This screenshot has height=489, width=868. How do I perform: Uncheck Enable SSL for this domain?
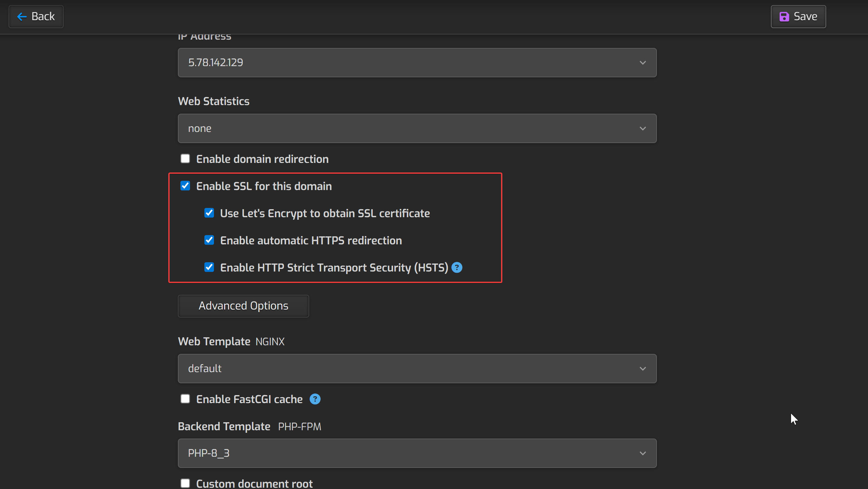pos(185,186)
